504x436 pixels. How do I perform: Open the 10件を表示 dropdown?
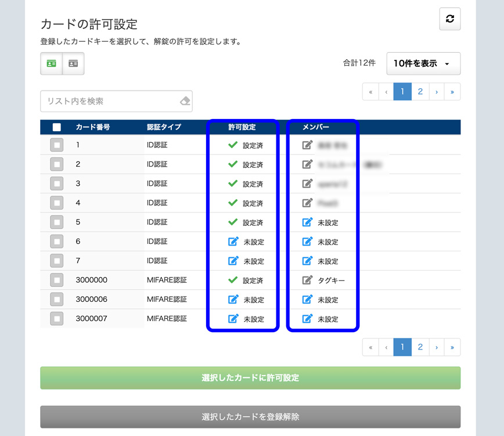coord(423,64)
